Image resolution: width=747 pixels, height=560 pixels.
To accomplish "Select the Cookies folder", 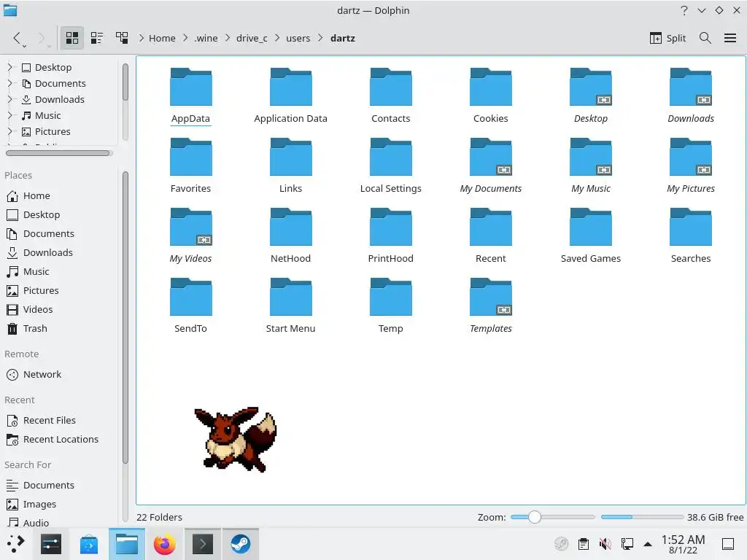I will [x=491, y=96].
